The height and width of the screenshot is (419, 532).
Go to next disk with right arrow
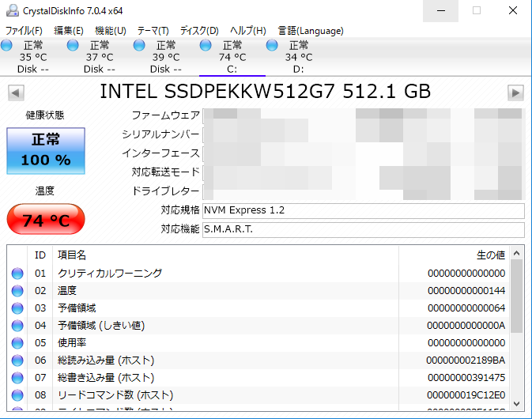515,92
